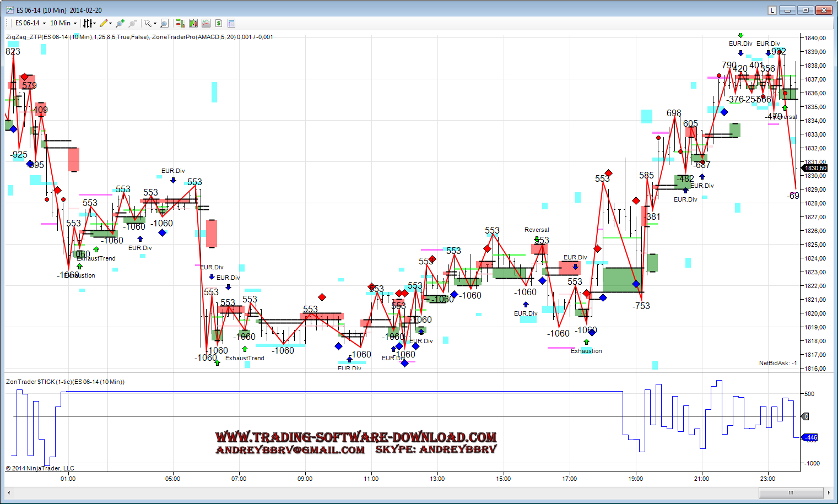
Task: Open the chart Properties icon
Action: [x=231, y=23]
